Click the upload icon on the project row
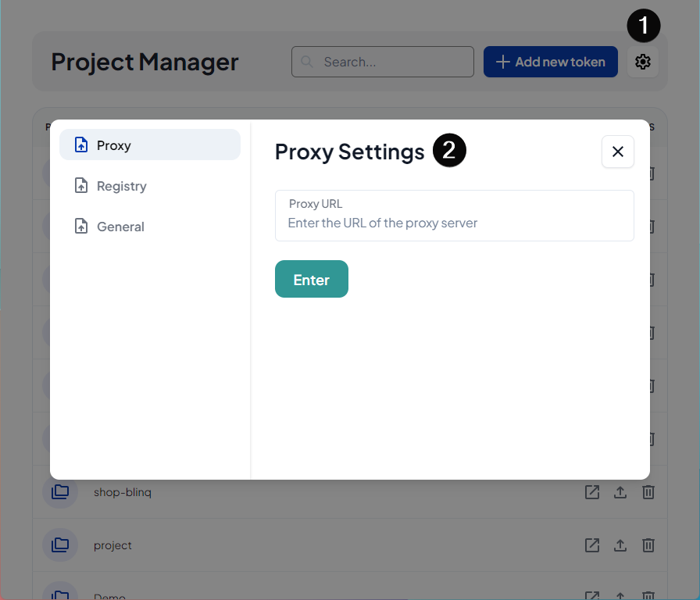700x600 pixels. pos(620,545)
